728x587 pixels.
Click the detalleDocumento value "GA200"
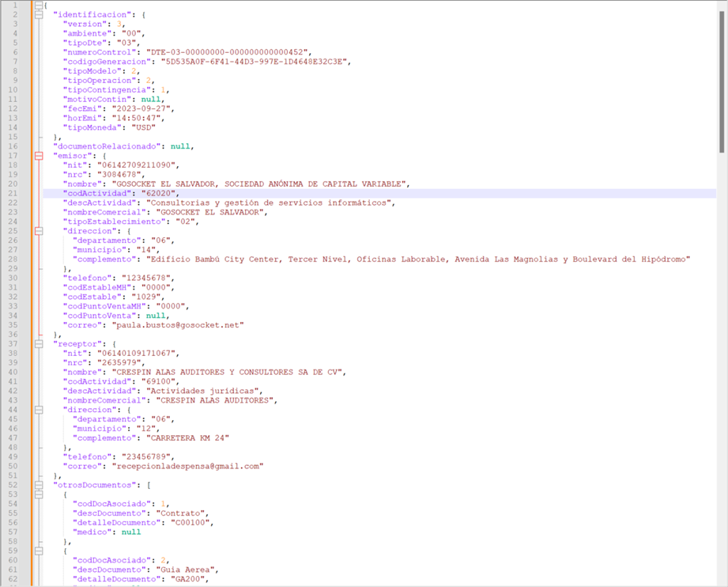[187, 579]
